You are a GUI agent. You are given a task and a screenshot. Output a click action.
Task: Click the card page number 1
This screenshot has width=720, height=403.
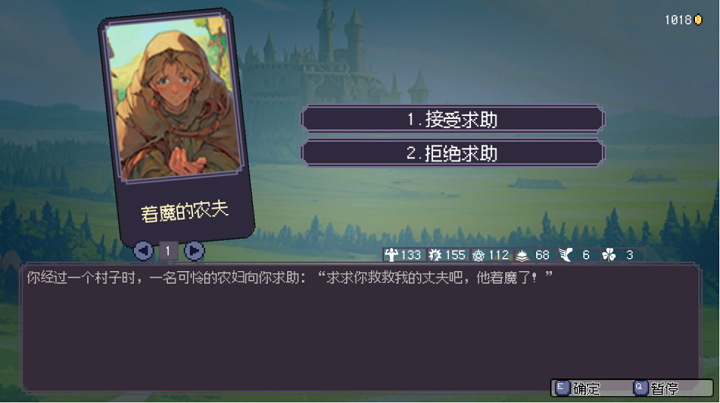point(168,251)
